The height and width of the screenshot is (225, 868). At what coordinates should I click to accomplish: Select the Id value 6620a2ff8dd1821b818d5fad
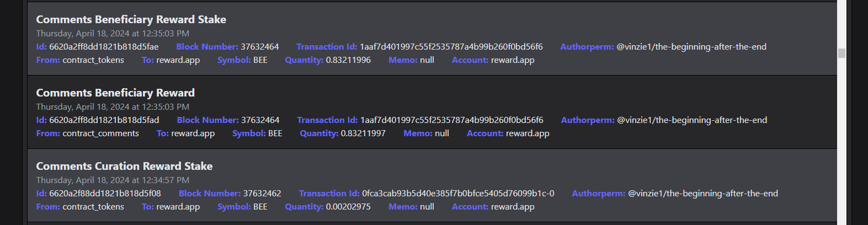pyautogui.click(x=104, y=120)
